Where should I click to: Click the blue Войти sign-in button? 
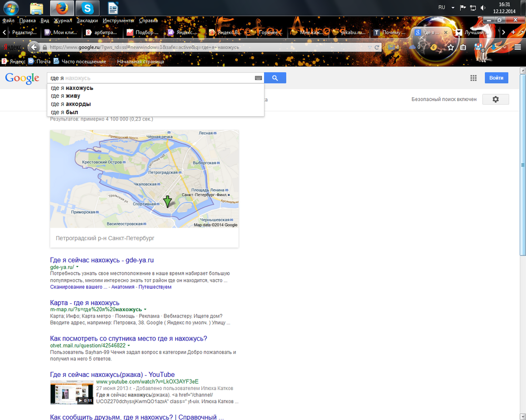pos(496,78)
